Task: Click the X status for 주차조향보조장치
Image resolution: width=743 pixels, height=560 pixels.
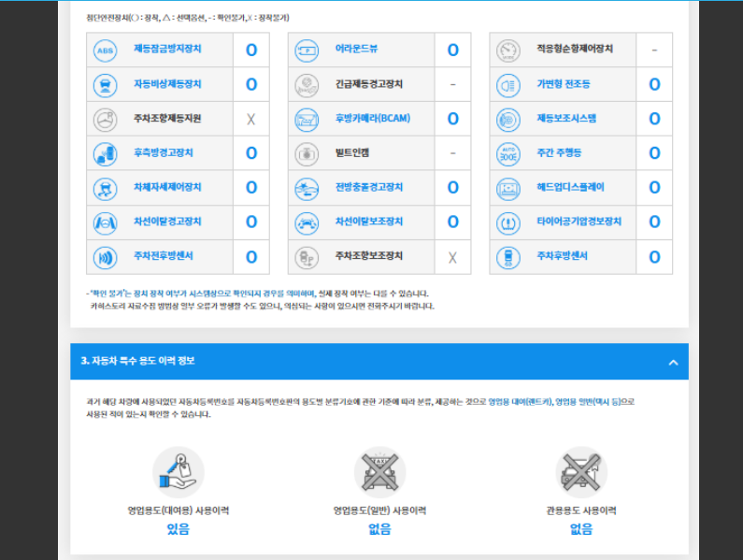Action: (452, 257)
